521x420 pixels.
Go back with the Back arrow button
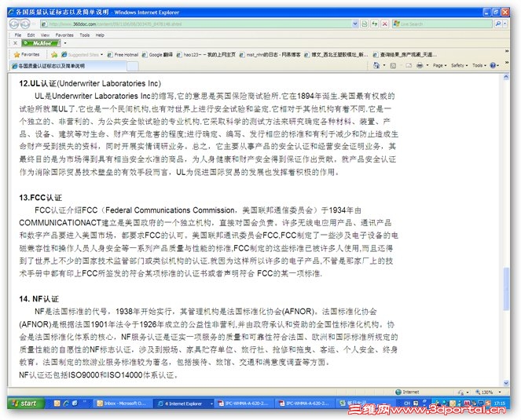tap(14, 24)
